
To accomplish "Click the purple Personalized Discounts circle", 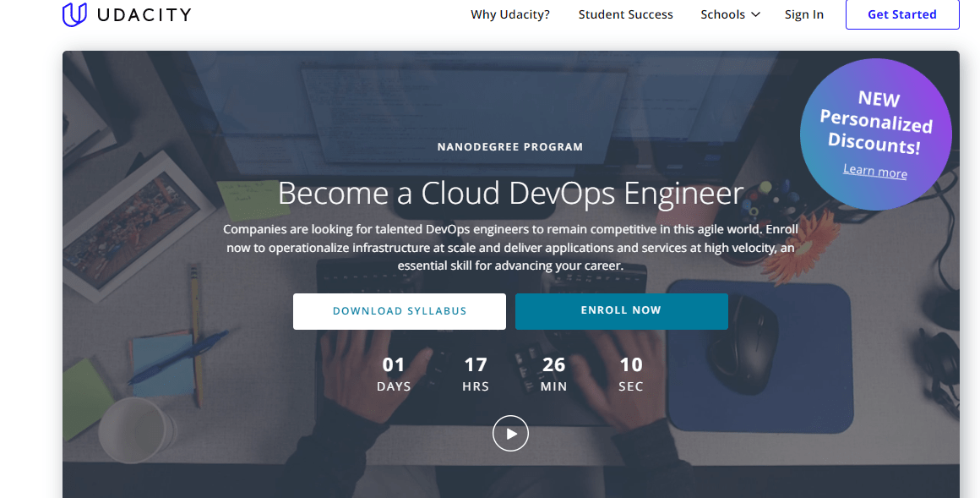I will [876, 134].
